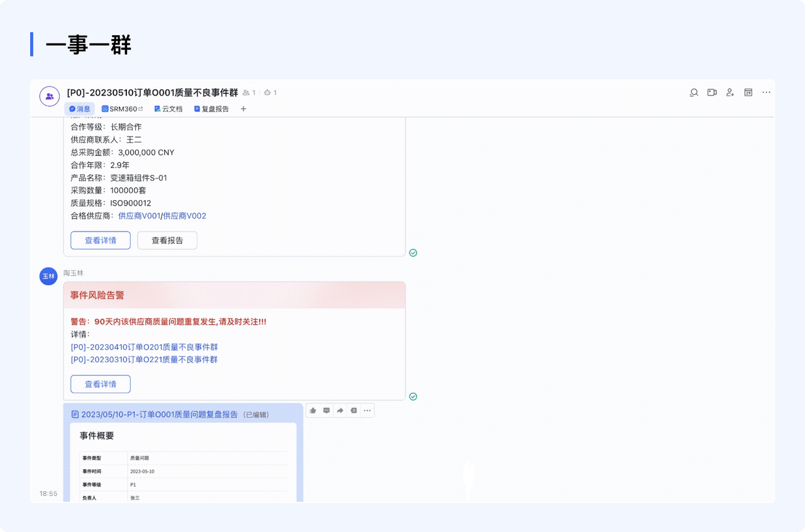Click 合作等级：长期合作 line
The image size is (805, 532).
point(106,127)
